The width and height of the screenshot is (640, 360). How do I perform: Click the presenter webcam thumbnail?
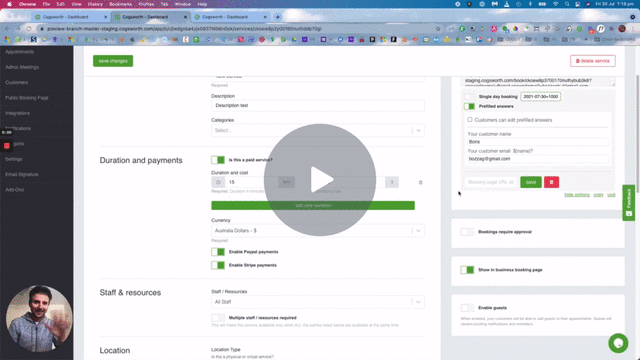[39, 319]
